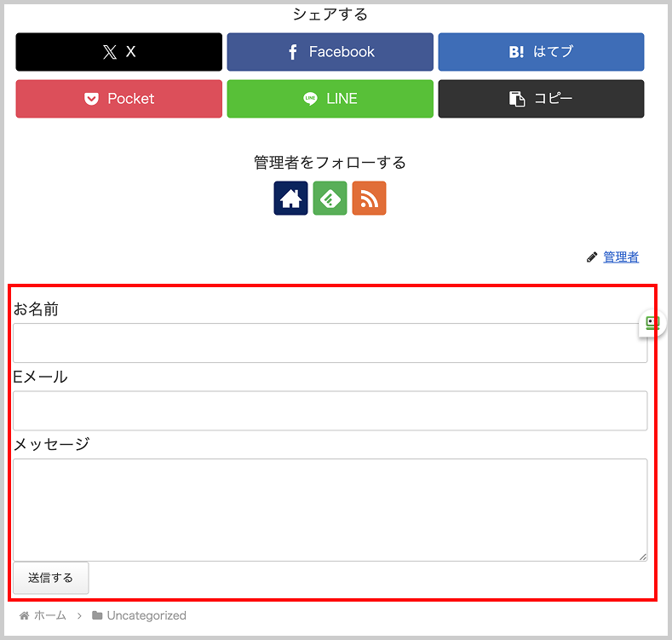This screenshot has height=640, width=672.
Task: Click inside the メッセージ text area
Action: click(330, 510)
